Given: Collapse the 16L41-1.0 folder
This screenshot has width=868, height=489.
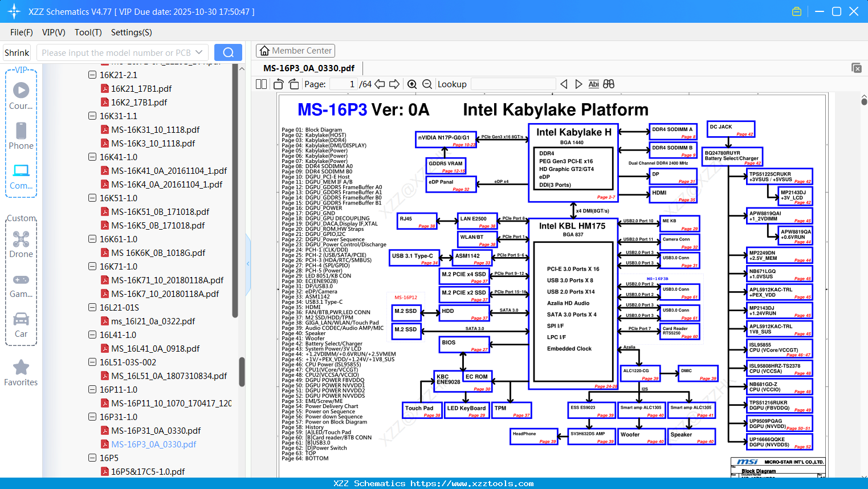Looking at the screenshot, I should coord(92,335).
